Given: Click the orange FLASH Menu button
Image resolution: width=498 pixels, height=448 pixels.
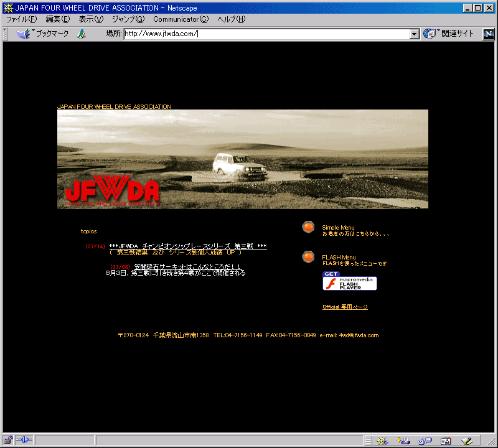Looking at the screenshot, I should (308, 257).
